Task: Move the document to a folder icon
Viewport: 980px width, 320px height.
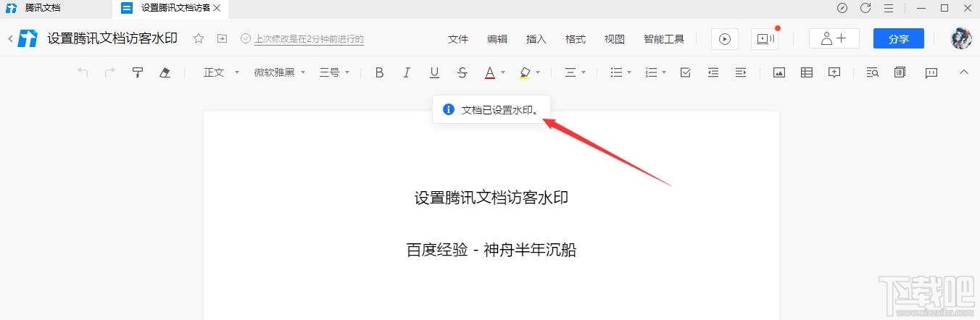Action: coord(222,38)
